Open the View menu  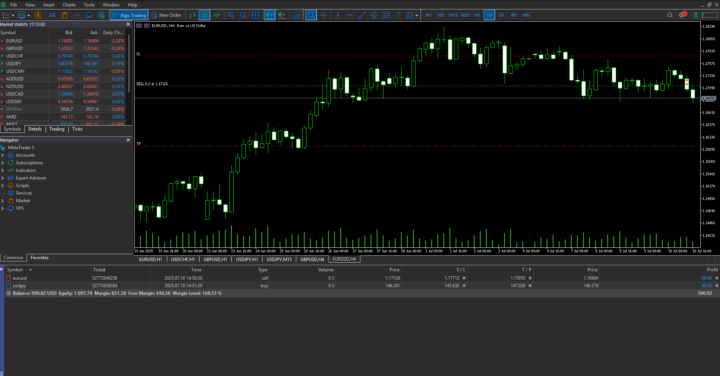point(30,5)
